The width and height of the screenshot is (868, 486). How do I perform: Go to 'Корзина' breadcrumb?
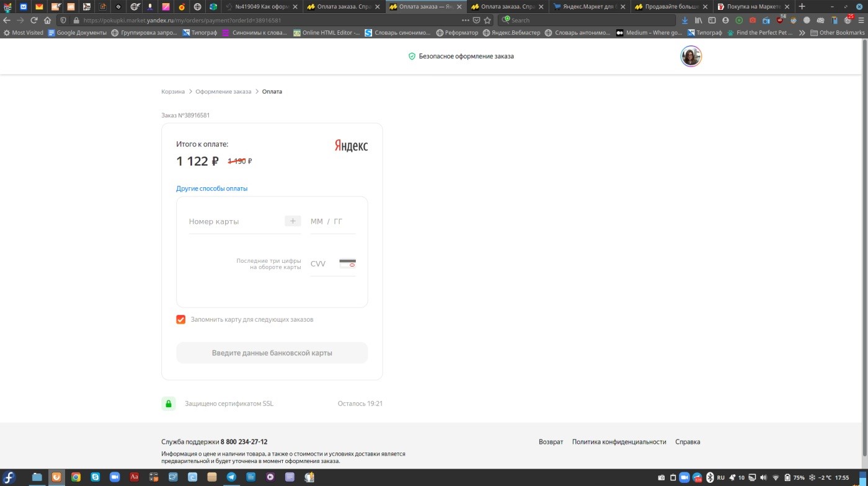click(x=173, y=92)
